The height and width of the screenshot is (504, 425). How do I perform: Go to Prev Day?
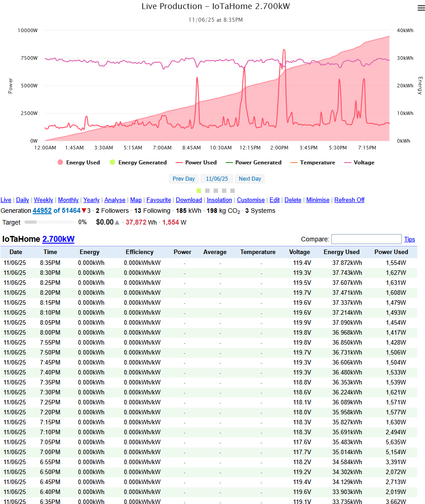click(184, 179)
